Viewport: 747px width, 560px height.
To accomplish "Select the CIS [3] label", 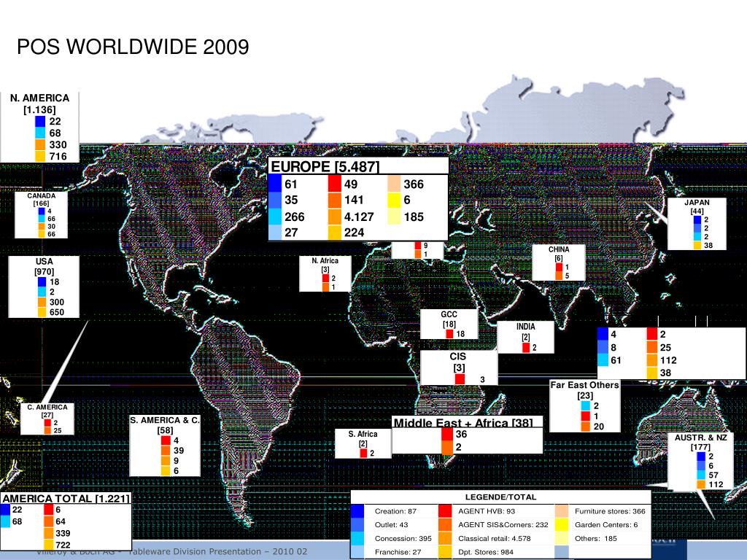I will click(x=458, y=362).
